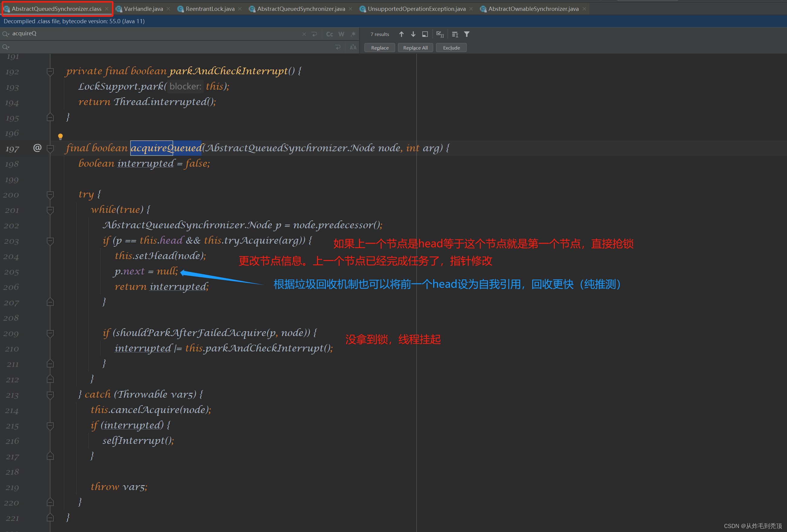Click the @ gutter icon at line 197
Image resolution: width=787 pixels, height=532 pixels.
[x=37, y=148]
